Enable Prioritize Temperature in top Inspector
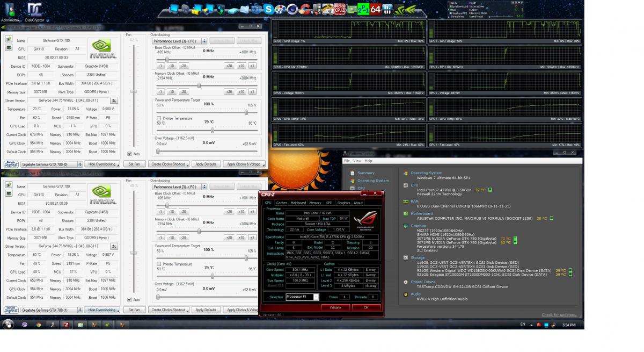This screenshot has height=352, width=644. pyautogui.click(x=159, y=118)
